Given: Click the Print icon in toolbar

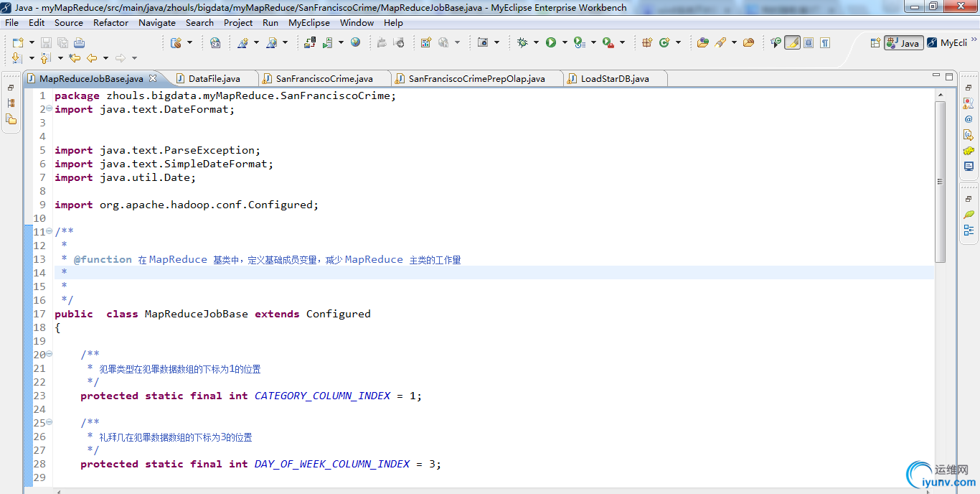Looking at the screenshot, I should click(79, 43).
